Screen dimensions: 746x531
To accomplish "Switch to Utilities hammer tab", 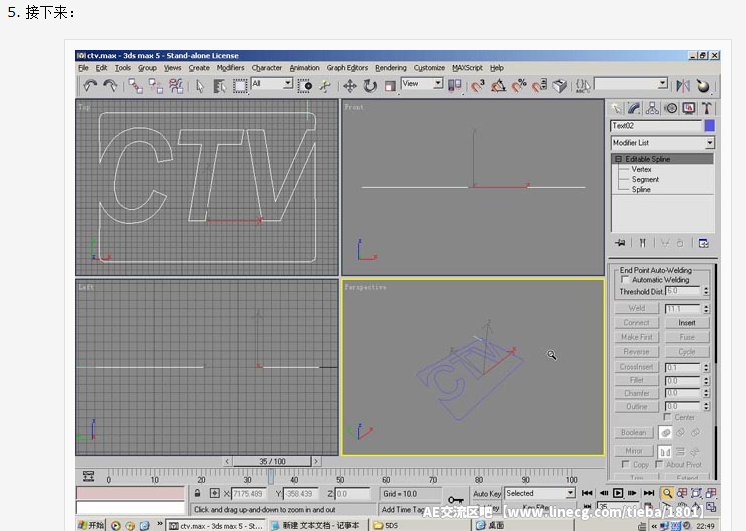I will (707, 108).
